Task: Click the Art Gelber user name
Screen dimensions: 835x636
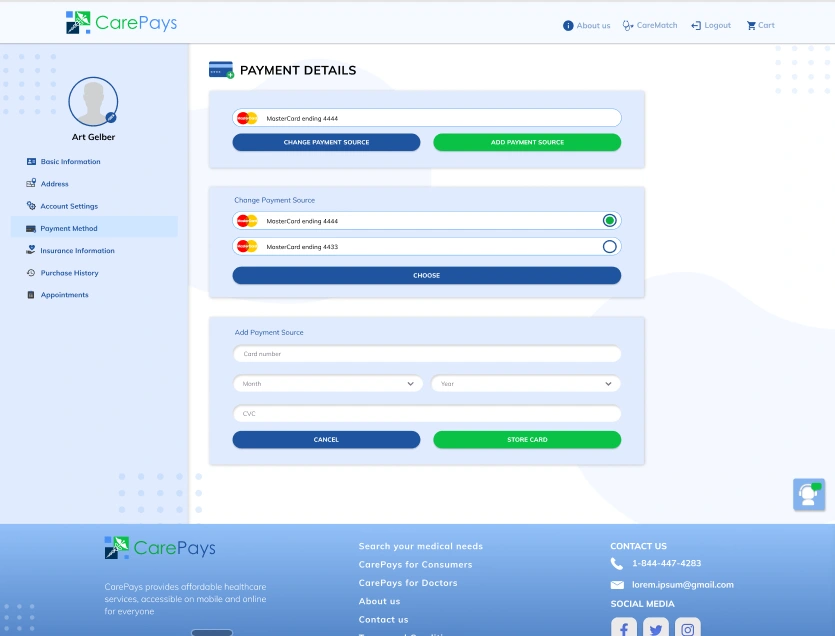Action: 93,137
